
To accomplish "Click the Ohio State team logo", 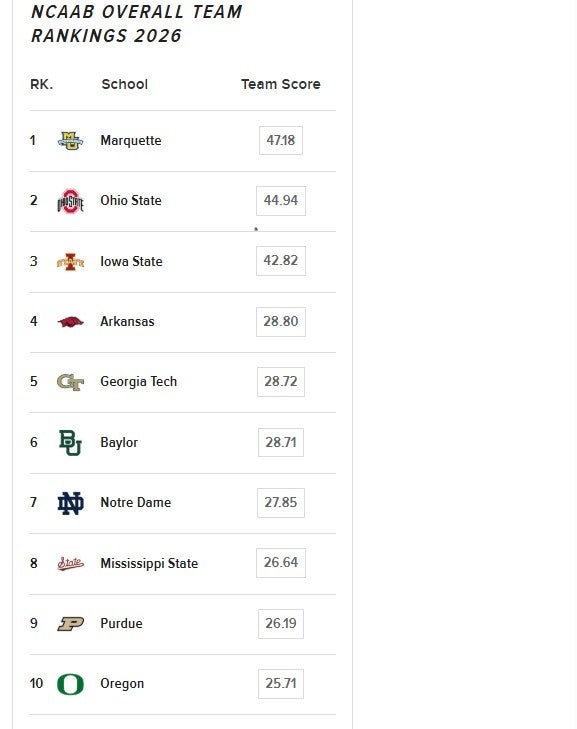I will point(70,201).
